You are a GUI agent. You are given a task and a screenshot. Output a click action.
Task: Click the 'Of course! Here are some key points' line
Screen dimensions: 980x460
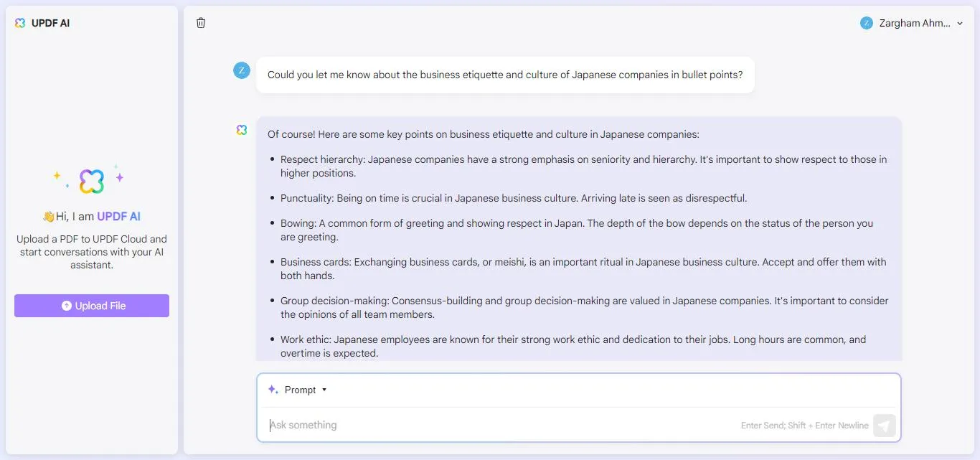[484, 134]
